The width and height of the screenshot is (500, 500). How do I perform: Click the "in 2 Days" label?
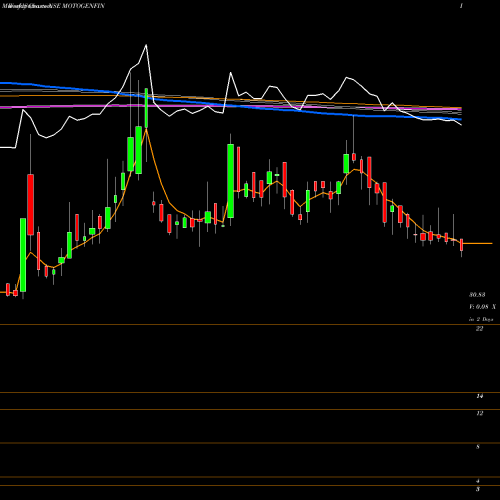click(x=481, y=319)
